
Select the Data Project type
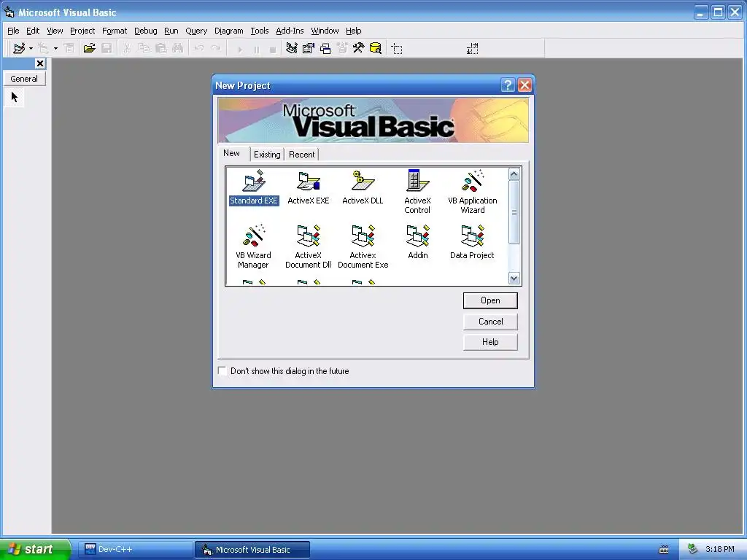click(472, 242)
